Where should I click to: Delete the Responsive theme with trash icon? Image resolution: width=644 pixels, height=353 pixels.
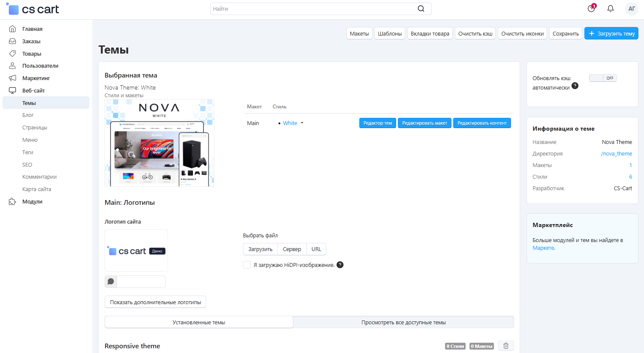pyautogui.click(x=506, y=346)
